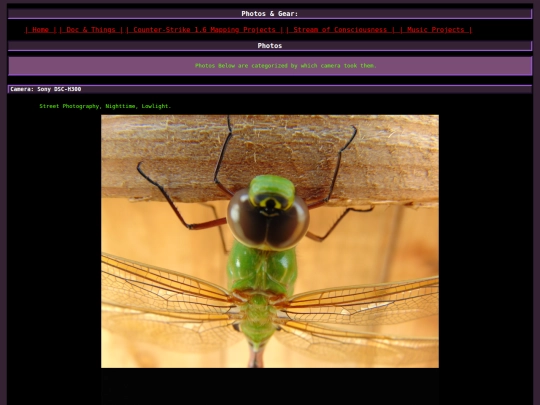540x405 pixels.
Task: Click the dragonfly macro photo
Action: [270, 241]
